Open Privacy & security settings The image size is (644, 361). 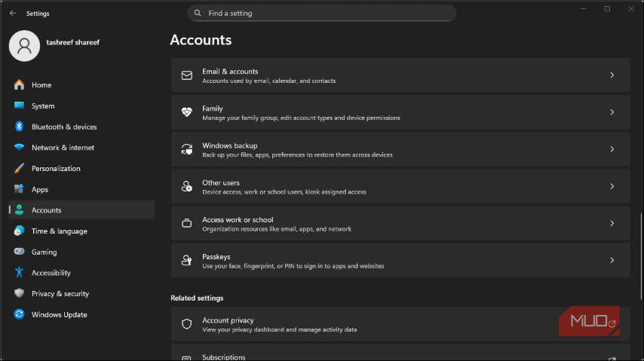[60, 294]
